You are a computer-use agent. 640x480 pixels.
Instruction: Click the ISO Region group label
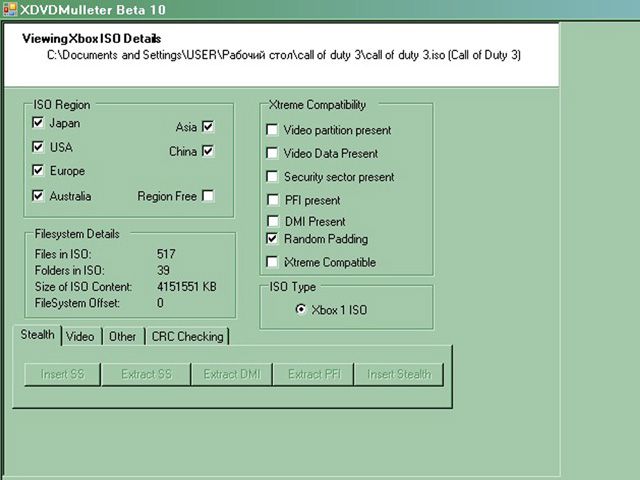click(x=62, y=105)
